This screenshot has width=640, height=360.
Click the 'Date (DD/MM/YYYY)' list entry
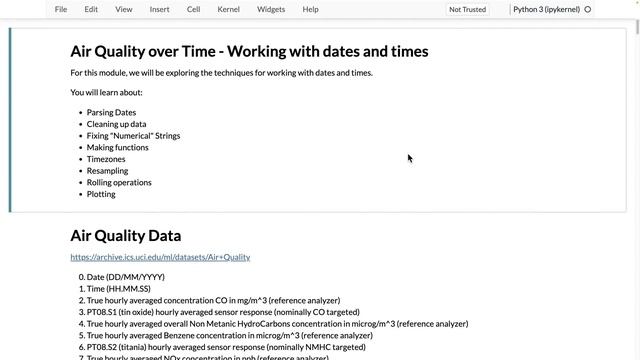(126, 277)
